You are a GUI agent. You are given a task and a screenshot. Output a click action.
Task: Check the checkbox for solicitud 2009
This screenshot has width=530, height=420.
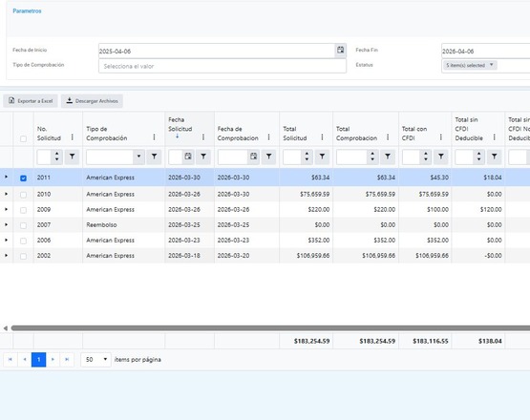click(23, 210)
